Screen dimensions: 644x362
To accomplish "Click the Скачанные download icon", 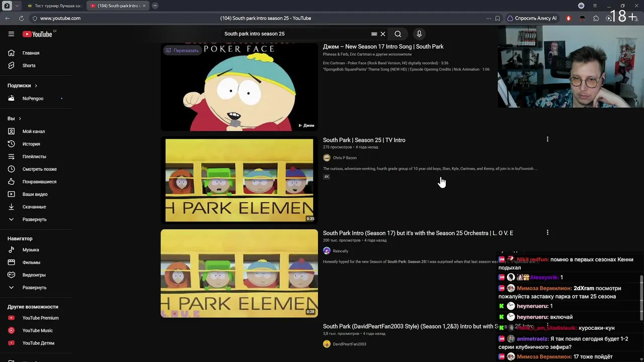I will coord(11,207).
